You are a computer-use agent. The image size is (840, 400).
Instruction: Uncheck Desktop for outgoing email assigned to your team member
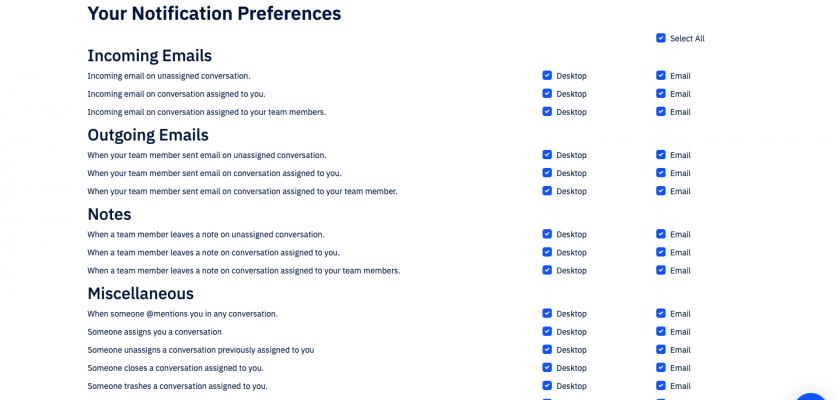pyautogui.click(x=547, y=191)
